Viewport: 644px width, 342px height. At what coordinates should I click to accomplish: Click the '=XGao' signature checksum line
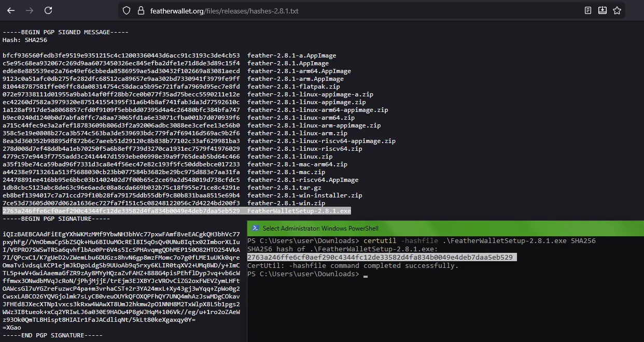point(12,327)
